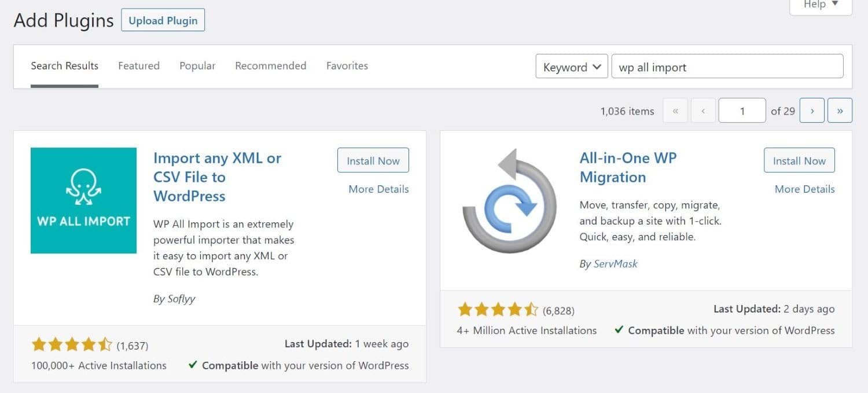Click the current page number field
Screen dimensions: 868x393
pyautogui.click(x=742, y=111)
